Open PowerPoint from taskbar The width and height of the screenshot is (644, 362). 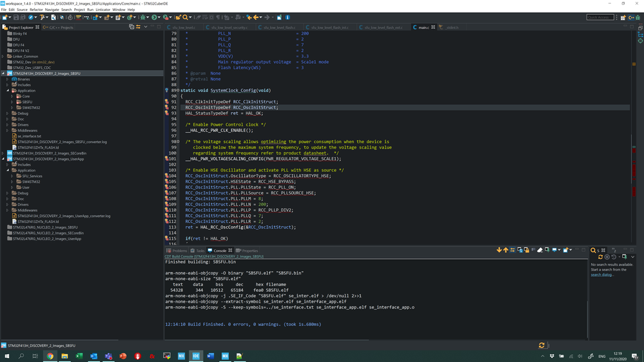(x=122, y=356)
